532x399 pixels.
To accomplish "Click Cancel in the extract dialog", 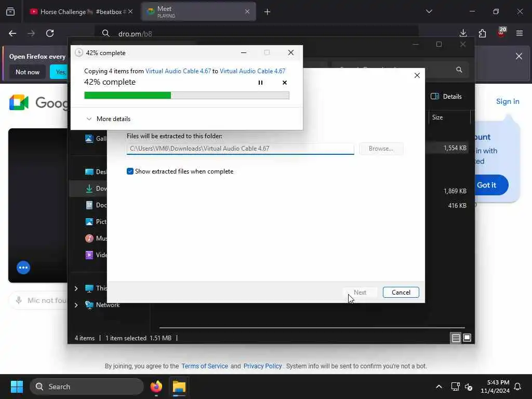I will pos(401,292).
